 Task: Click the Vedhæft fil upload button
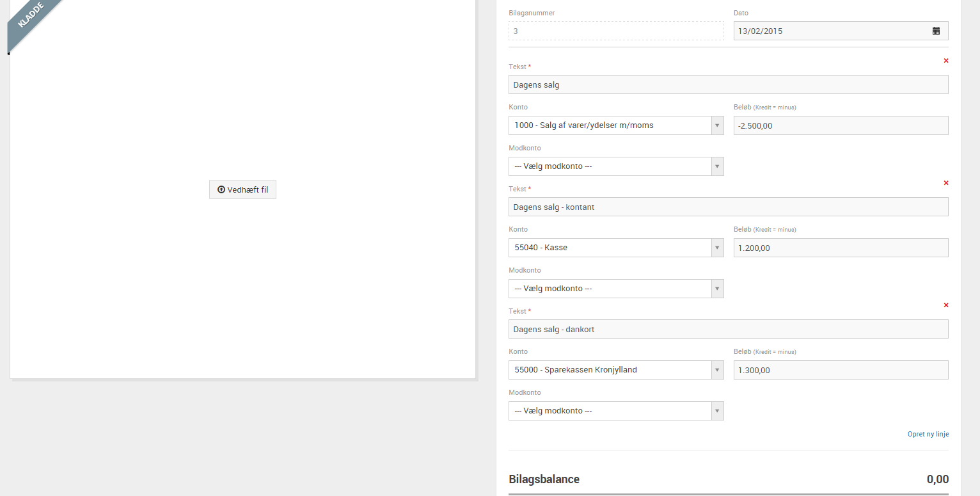[x=242, y=189]
